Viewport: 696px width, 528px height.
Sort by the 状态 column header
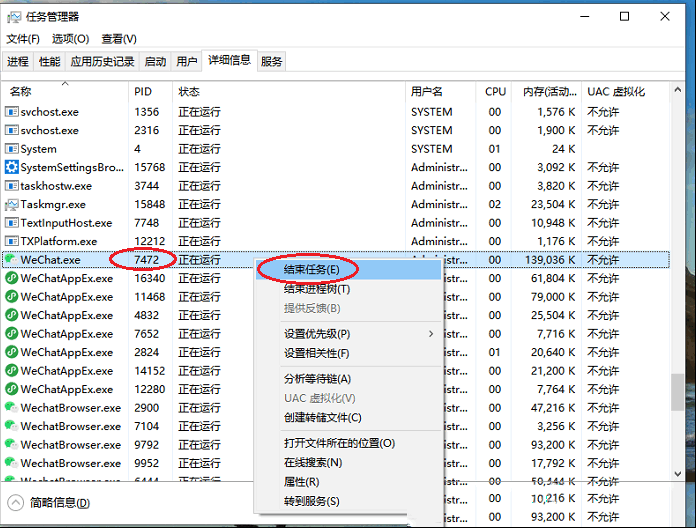click(289, 91)
